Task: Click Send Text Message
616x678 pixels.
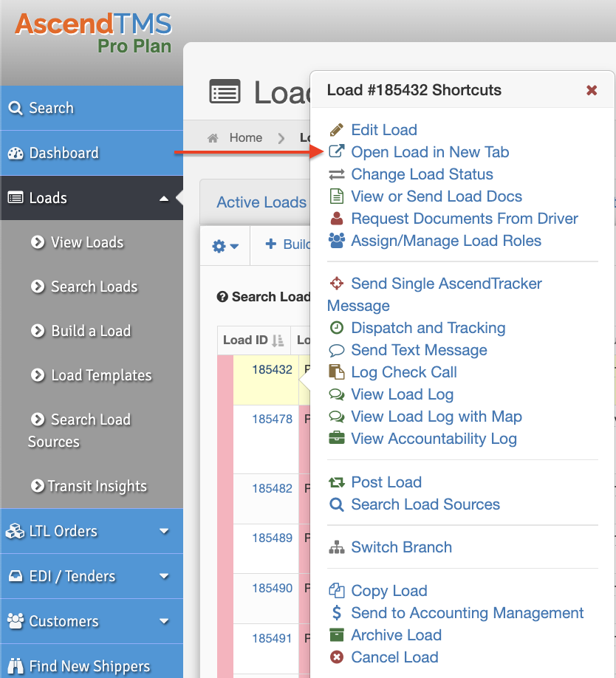Action: tap(419, 350)
